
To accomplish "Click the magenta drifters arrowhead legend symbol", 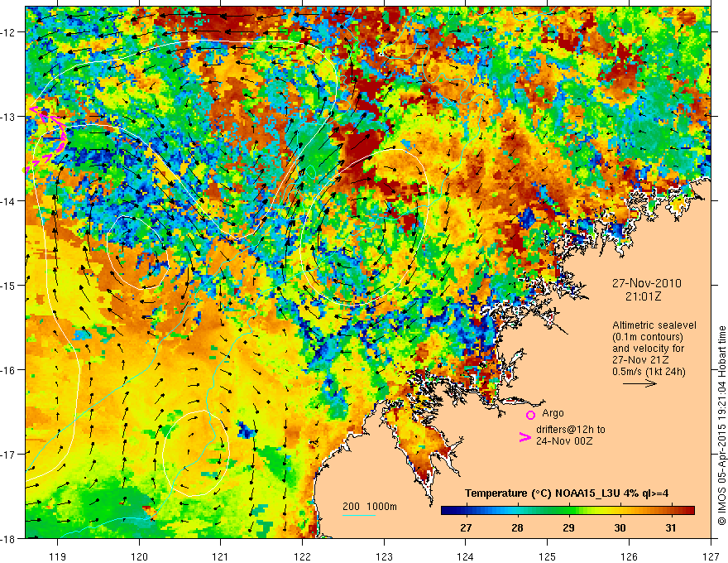I will click(x=525, y=437).
